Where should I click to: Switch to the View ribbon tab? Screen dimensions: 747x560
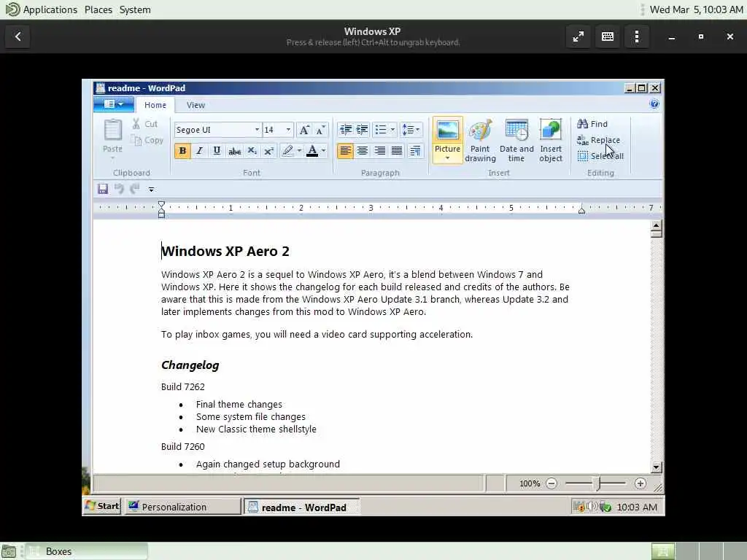click(x=196, y=105)
